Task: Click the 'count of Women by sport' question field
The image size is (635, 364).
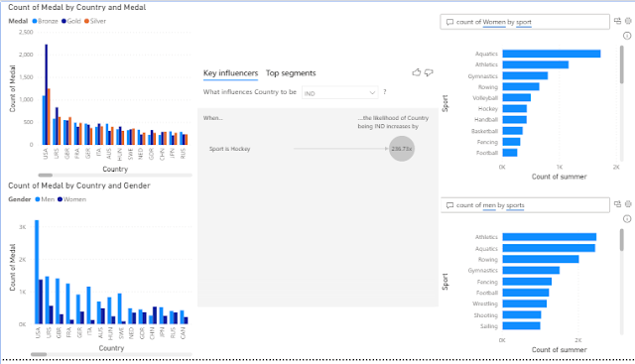Action: (x=525, y=22)
